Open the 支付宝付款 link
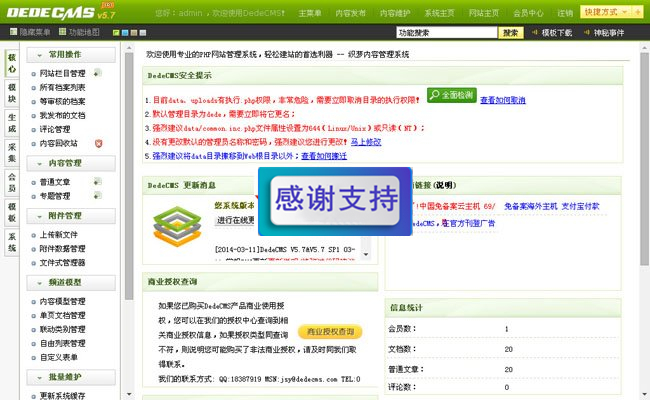The image size is (650, 400). pos(580,206)
